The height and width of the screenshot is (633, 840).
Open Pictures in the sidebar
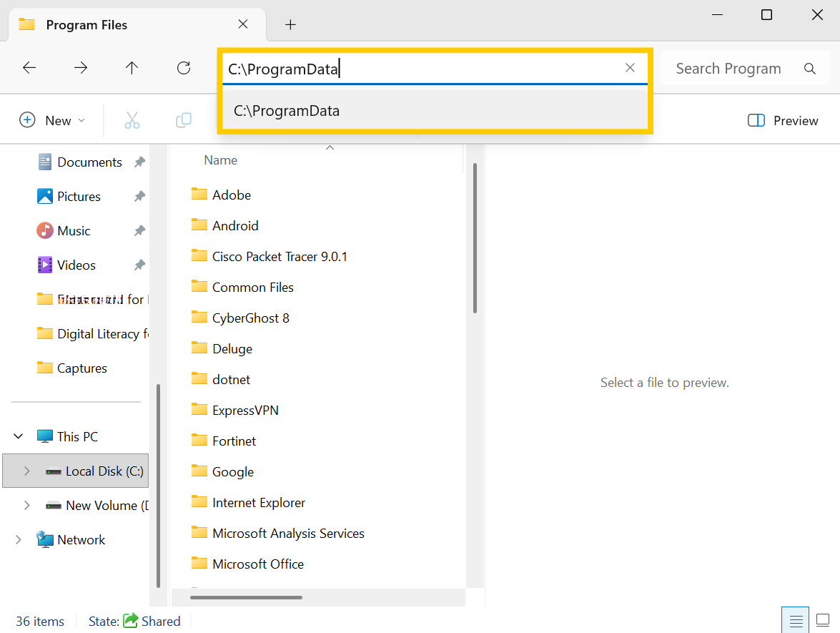[x=69, y=196]
